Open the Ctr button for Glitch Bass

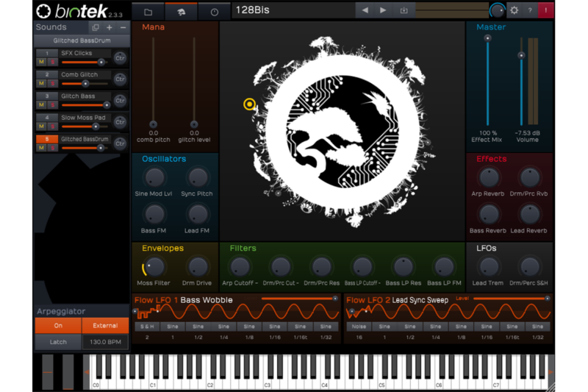120,100
